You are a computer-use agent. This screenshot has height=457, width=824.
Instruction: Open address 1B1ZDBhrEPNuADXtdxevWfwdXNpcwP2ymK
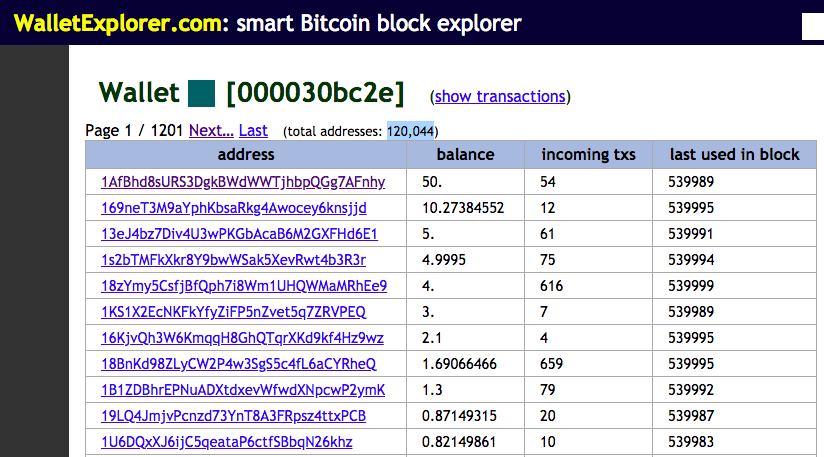[243, 390]
